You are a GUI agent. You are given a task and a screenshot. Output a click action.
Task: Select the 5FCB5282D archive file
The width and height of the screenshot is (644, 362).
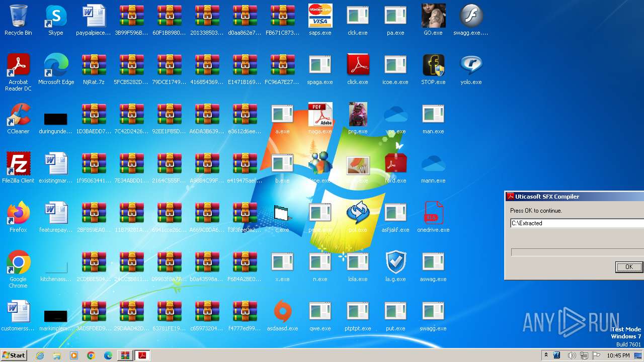pos(131,65)
